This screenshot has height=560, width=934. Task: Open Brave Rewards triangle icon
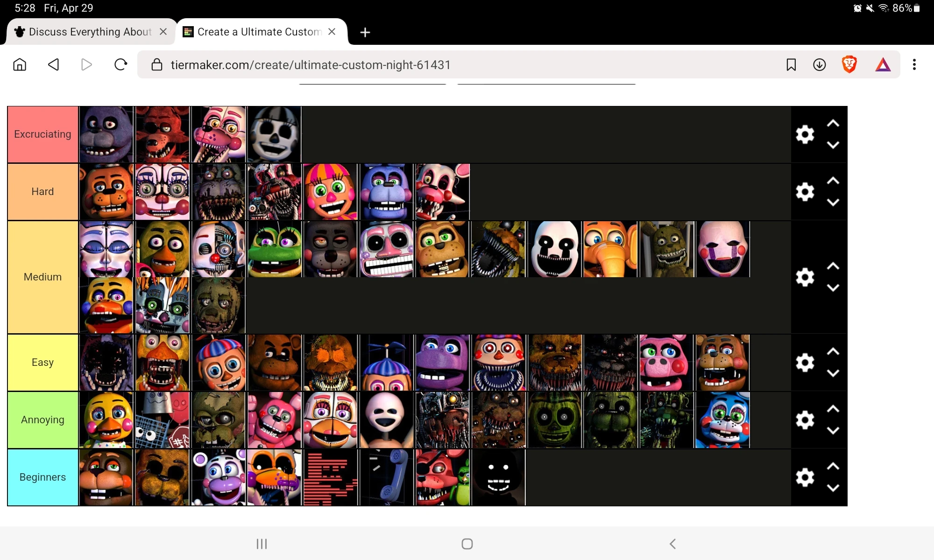point(882,64)
